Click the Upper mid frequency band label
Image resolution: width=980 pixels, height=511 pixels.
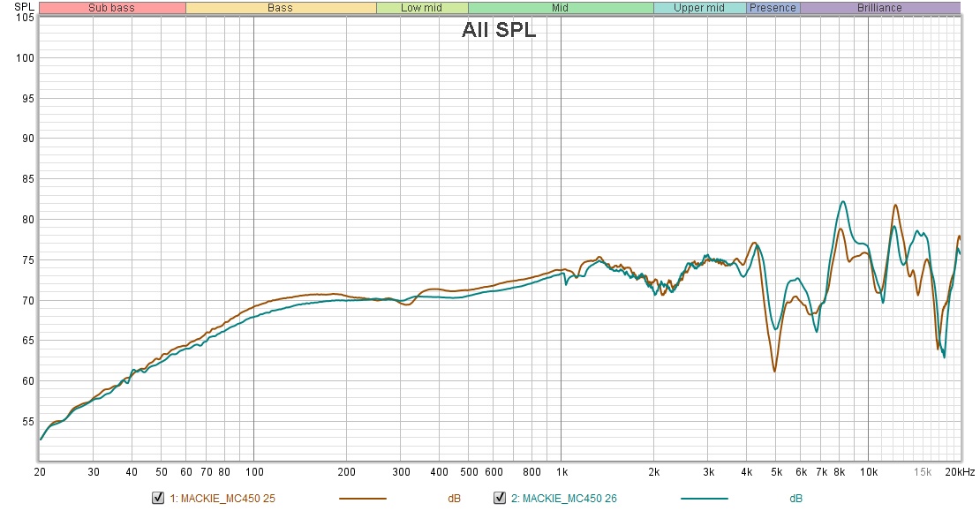click(x=699, y=7)
